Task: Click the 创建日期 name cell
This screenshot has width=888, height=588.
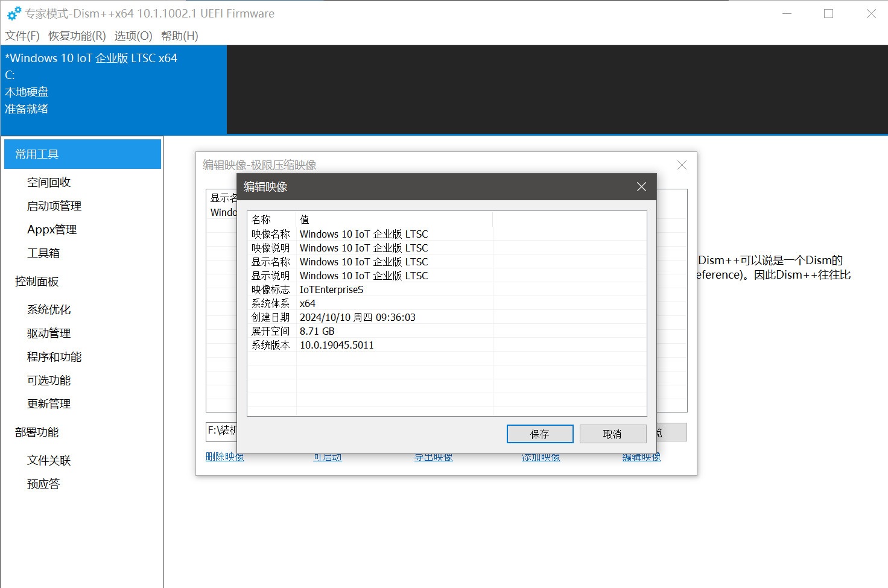Action: 271,317
